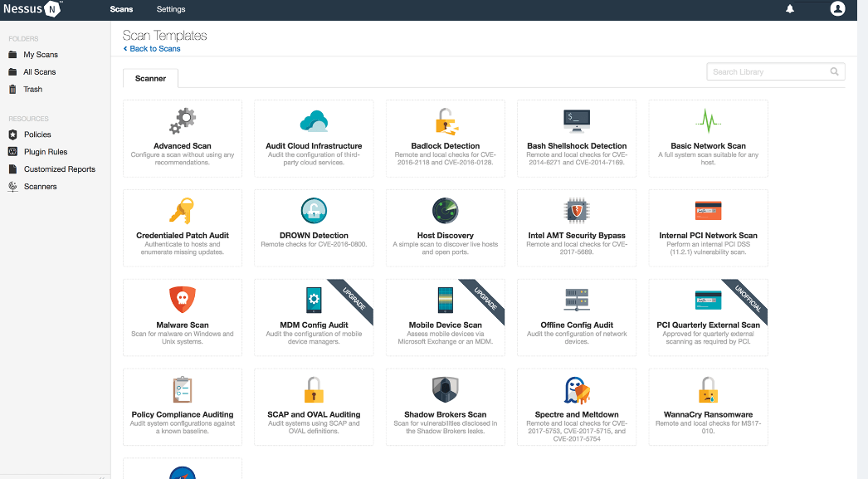Open the My Scans folder
The image size is (868, 479).
[41, 55]
